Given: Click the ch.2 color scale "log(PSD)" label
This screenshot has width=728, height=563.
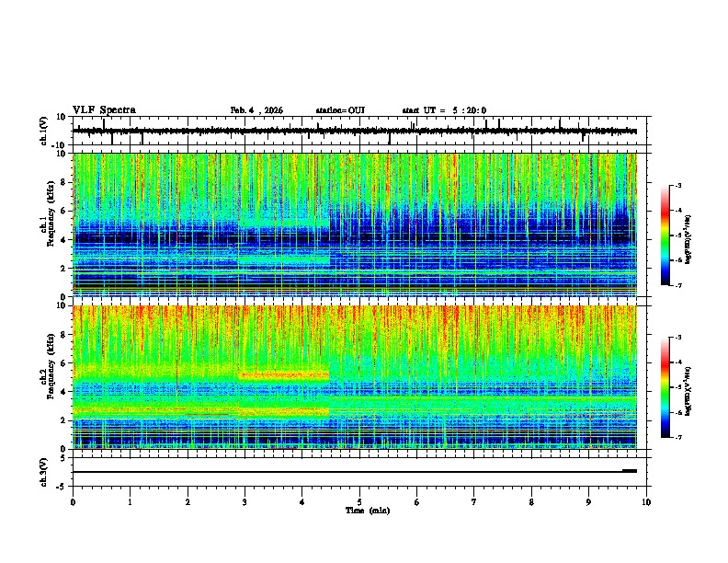Looking at the screenshot, I should [x=688, y=391].
